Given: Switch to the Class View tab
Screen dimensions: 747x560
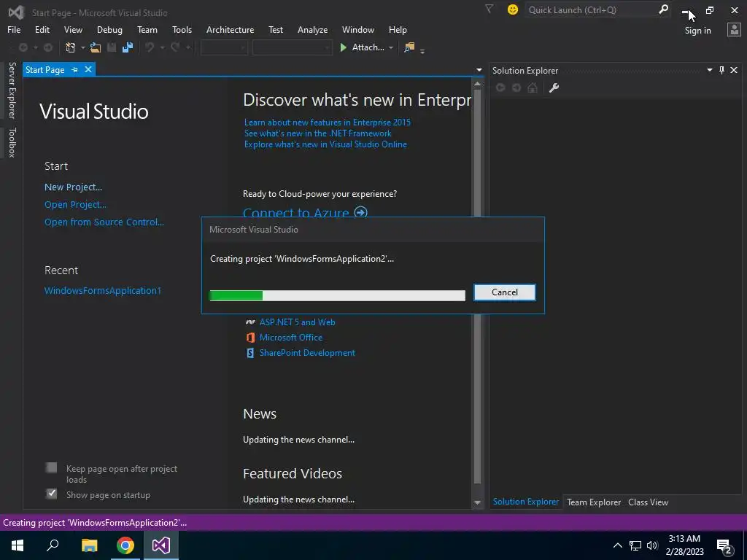Looking at the screenshot, I should (x=648, y=502).
